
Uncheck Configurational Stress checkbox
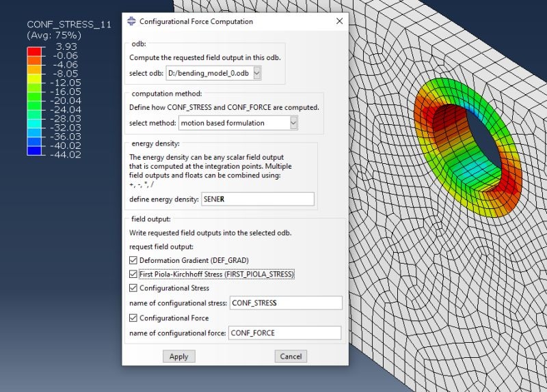pyautogui.click(x=133, y=288)
